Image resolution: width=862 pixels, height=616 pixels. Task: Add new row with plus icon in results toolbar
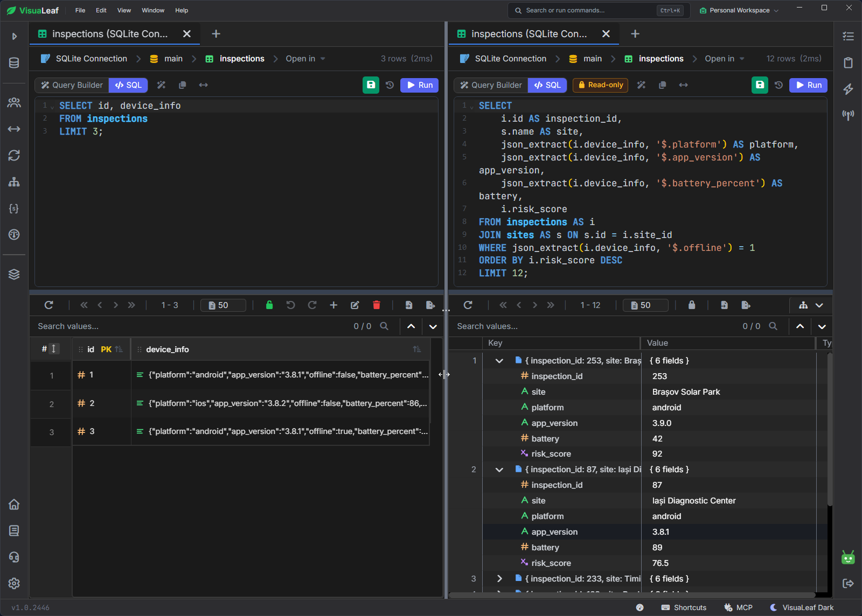(x=333, y=305)
